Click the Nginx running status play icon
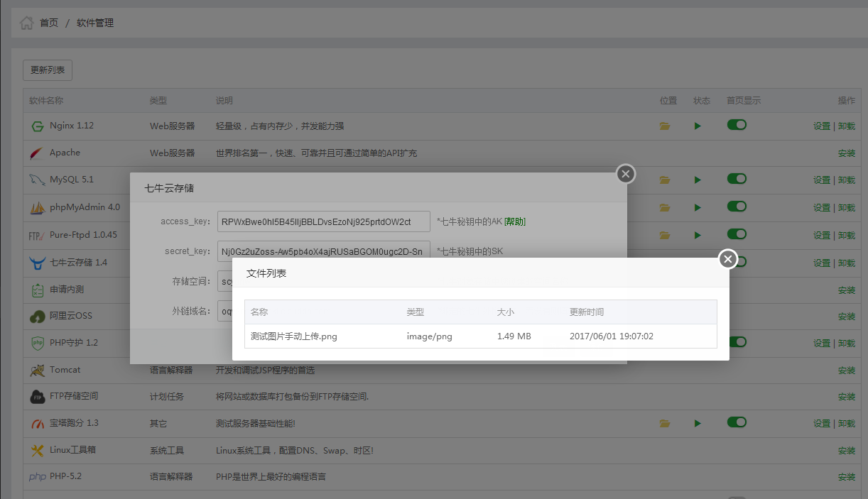Screen dimensions: 868x499 pos(698,126)
